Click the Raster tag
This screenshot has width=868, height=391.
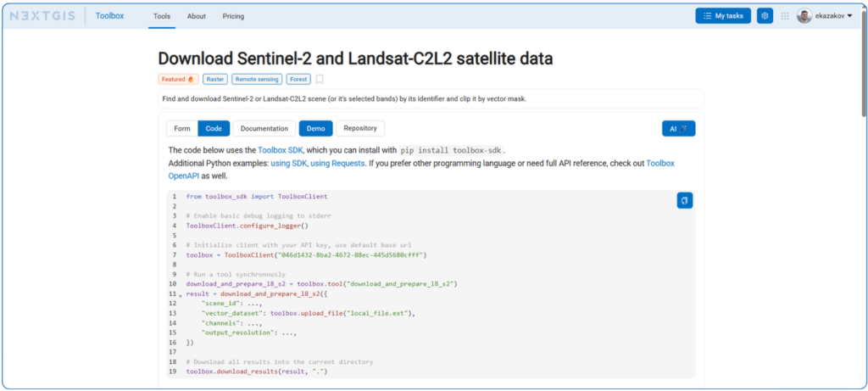click(x=215, y=79)
